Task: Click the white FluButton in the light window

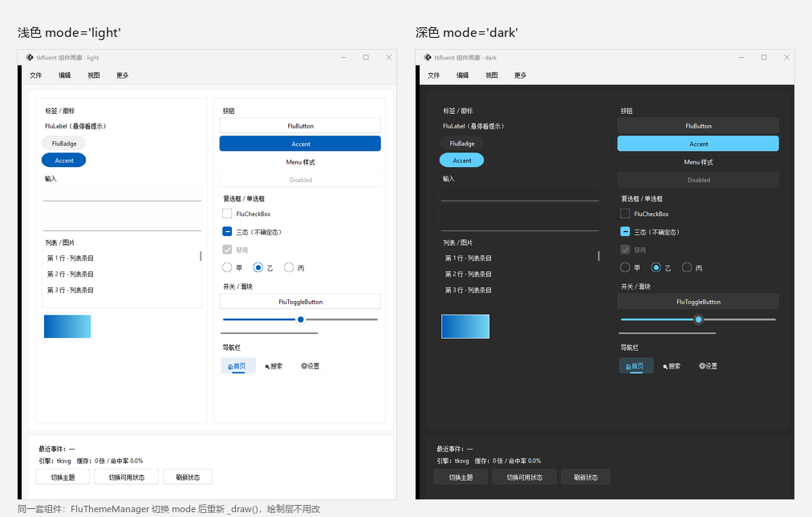Action: tap(300, 126)
